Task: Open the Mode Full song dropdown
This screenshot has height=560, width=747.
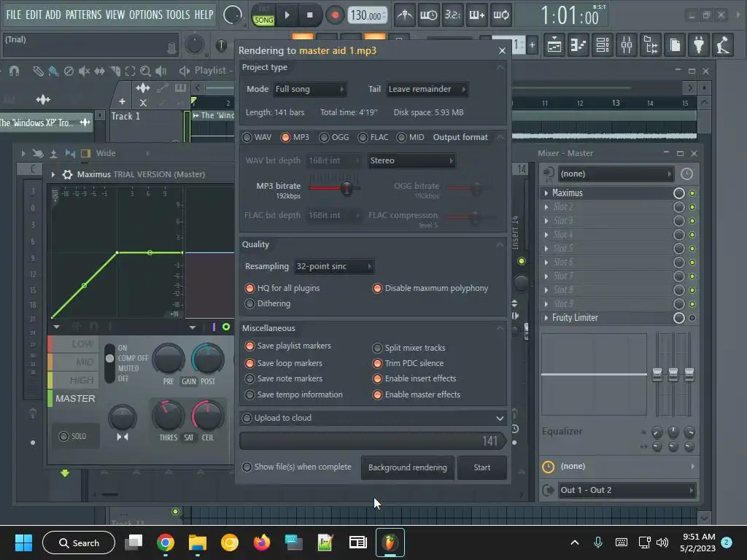Action: (309, 89)
